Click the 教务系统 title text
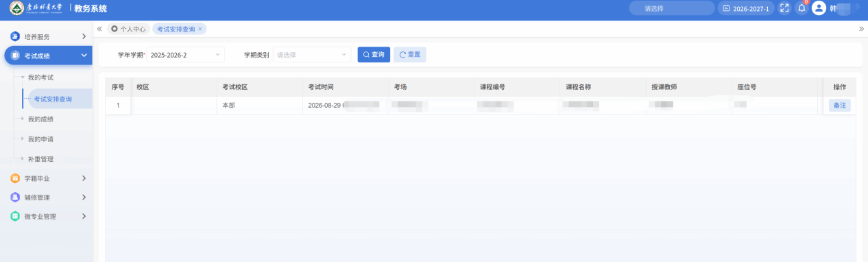 [91, 9]
